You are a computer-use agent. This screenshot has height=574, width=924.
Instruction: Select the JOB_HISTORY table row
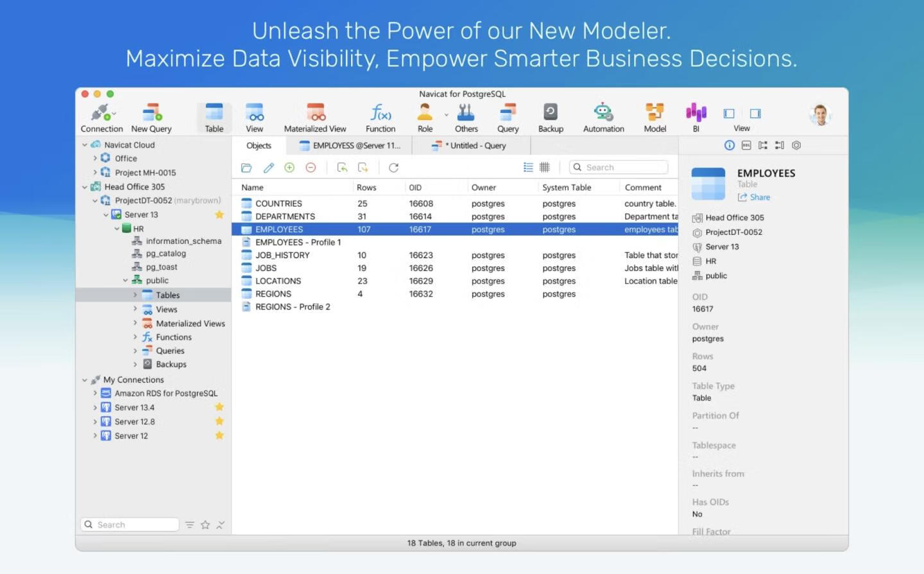[x=454, y=255]
